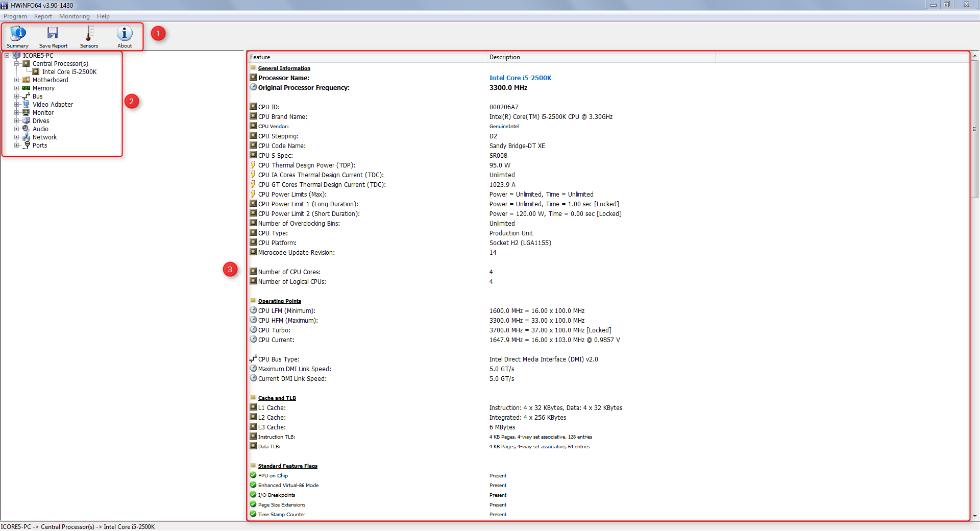The image size is (980, 531).
Task: Collapse the Central Processor(s) node
Action: [x=16, y=64]
